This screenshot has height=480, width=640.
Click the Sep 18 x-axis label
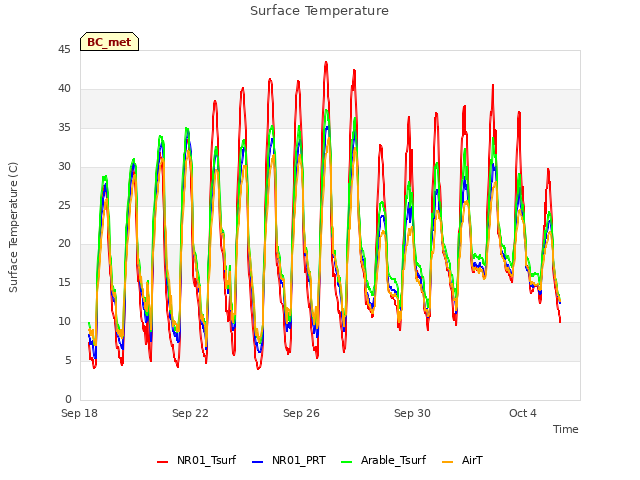80,413
